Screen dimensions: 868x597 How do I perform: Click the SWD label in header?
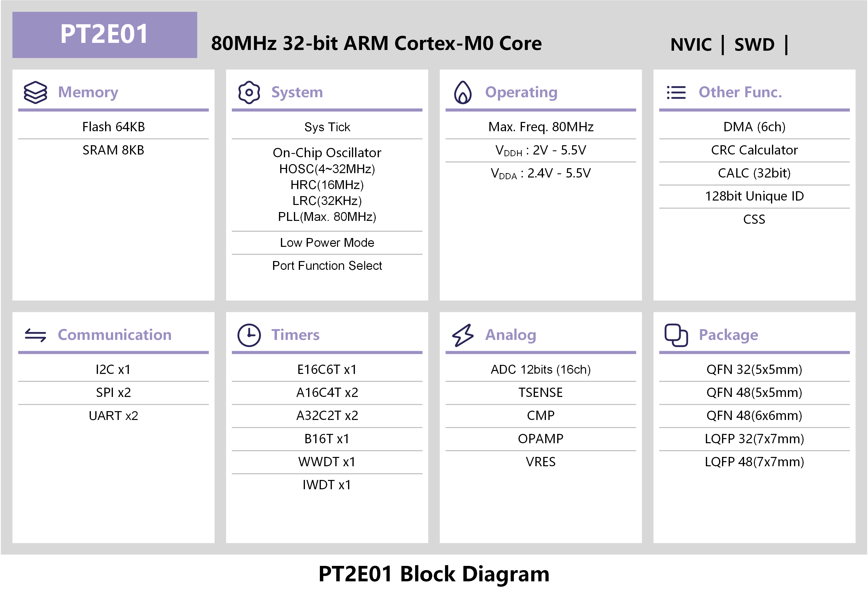pos(754,45)
